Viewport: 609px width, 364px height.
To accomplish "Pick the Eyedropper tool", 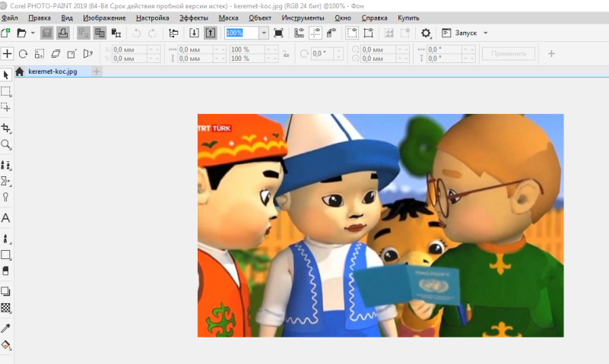I will click(6, 328).
